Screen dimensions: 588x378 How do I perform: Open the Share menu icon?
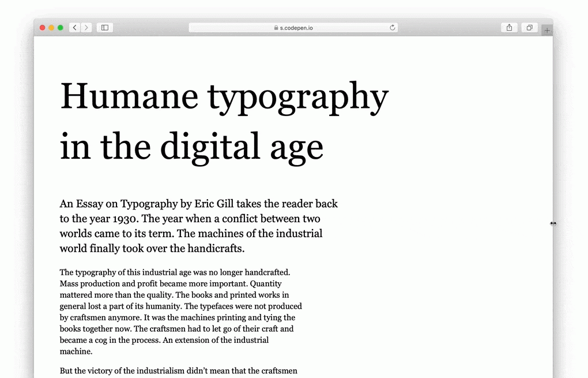pos(509,28)
